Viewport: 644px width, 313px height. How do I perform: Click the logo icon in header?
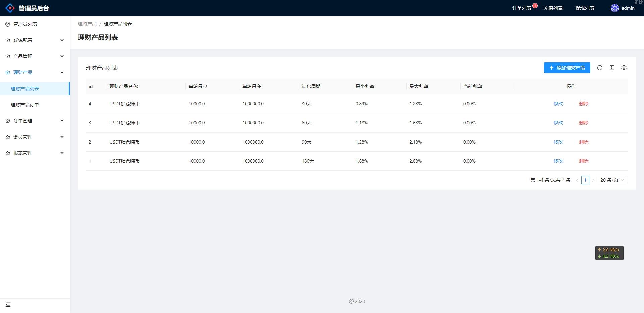[x=10, y=8]
